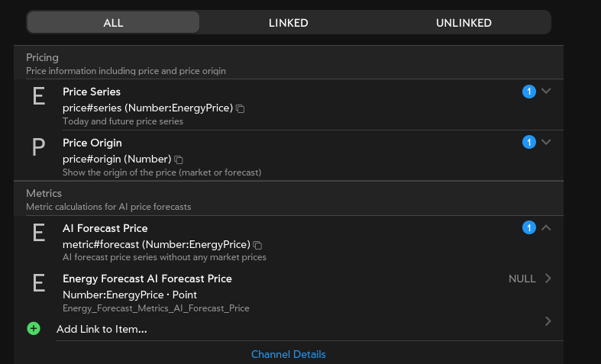Viewport: 601px width, 364px height.
Task: Click the AI Forecast Price link badge
Action: 529,227
